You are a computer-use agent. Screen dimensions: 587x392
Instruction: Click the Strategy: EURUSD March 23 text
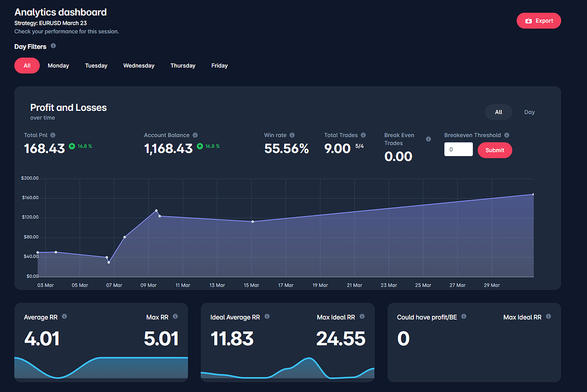tap(50, 23)
